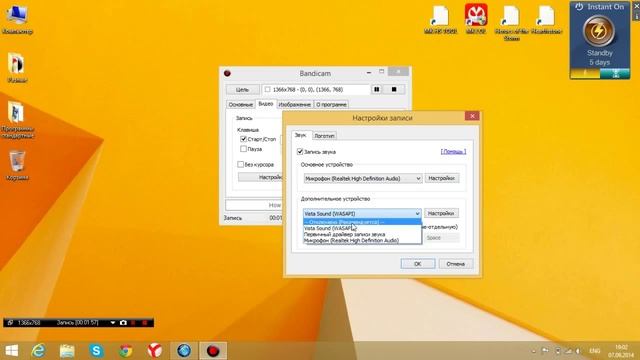The image size is (640, 360).
Task: Choose Vista Sound (WASAPI) from the list
Action: [x=362, y=228]
